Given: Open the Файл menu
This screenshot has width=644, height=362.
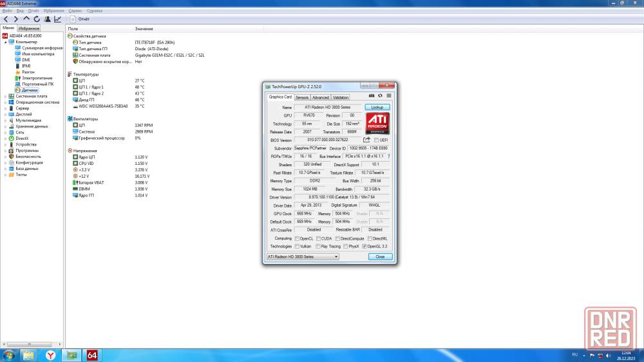Looking at the screenshot, I should (7, 11).
